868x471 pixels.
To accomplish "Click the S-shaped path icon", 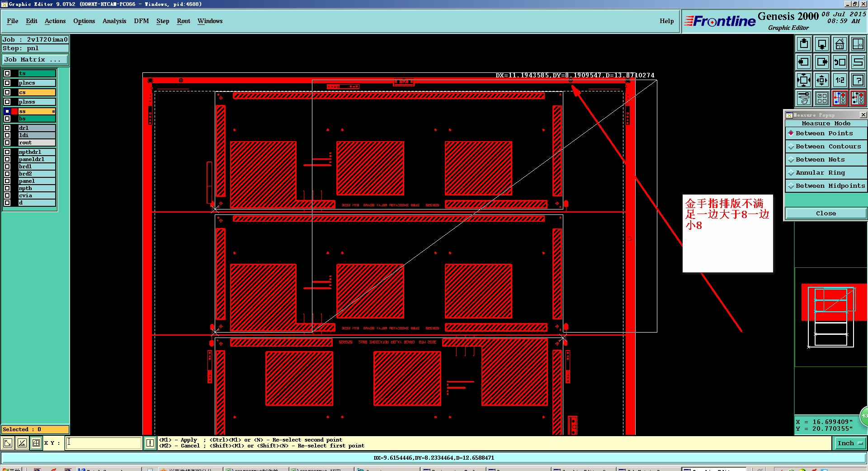I will click(858, 62).
